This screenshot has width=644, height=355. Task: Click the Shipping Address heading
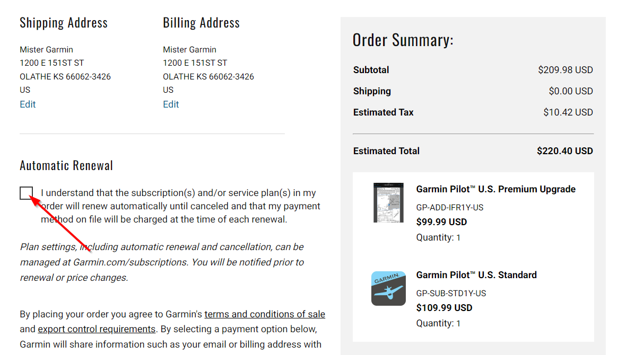pyautogui.click(x=64, y=23)
